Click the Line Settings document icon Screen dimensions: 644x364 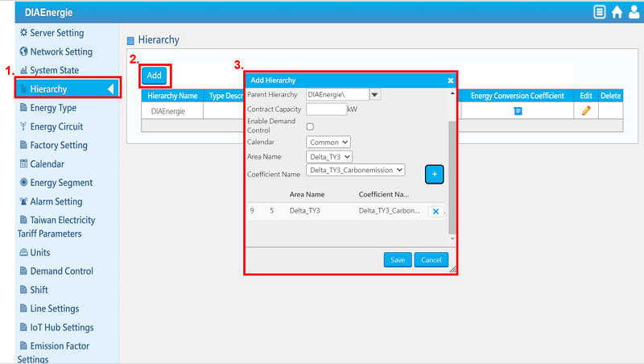point(24,308)
